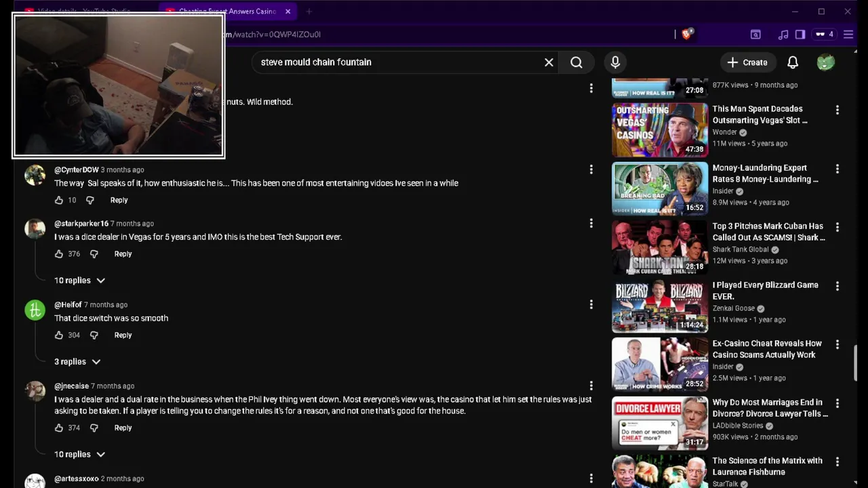Open options for Top 3 Pitches video
This screenshot has width=868, height=488.
point(837,227)
